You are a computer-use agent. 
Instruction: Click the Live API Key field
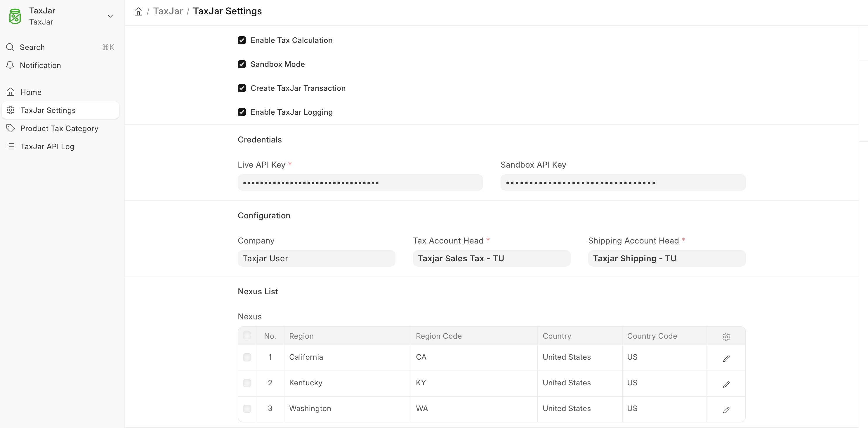360,182
